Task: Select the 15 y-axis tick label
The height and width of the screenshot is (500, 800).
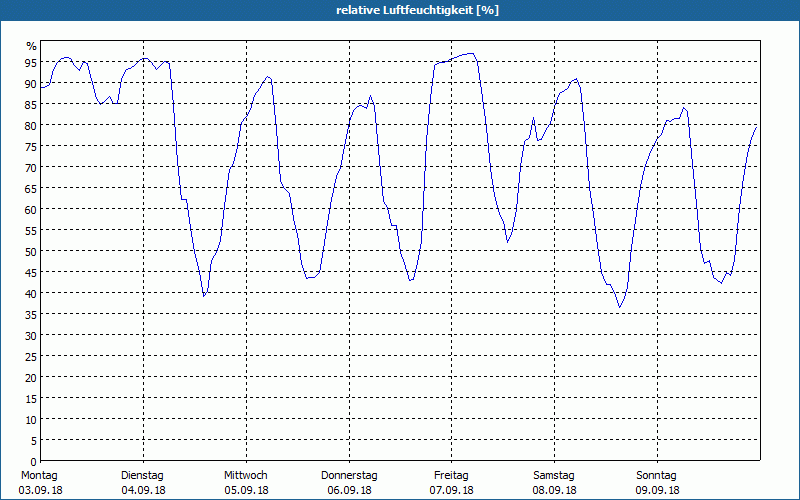Action: (31, 398)
